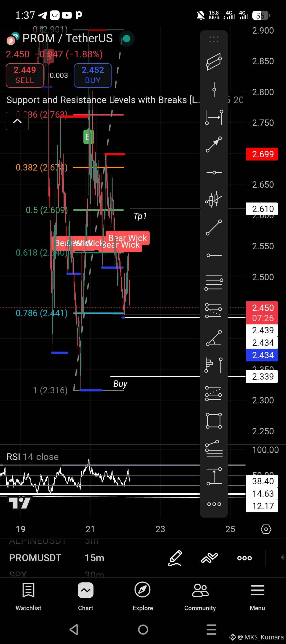Select the Bars Pattern candlestick tool
Viewport: 286px width, 644px height.
coord(214,199)
